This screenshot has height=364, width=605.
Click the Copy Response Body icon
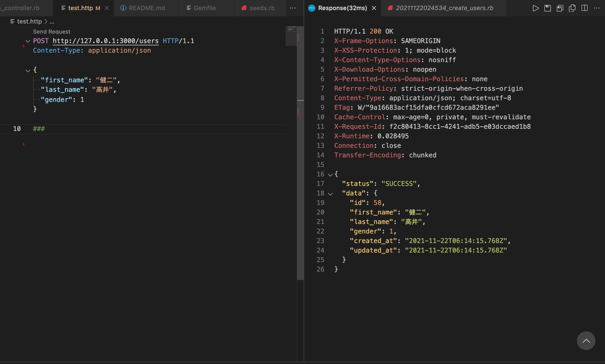(x=572, y=8)
